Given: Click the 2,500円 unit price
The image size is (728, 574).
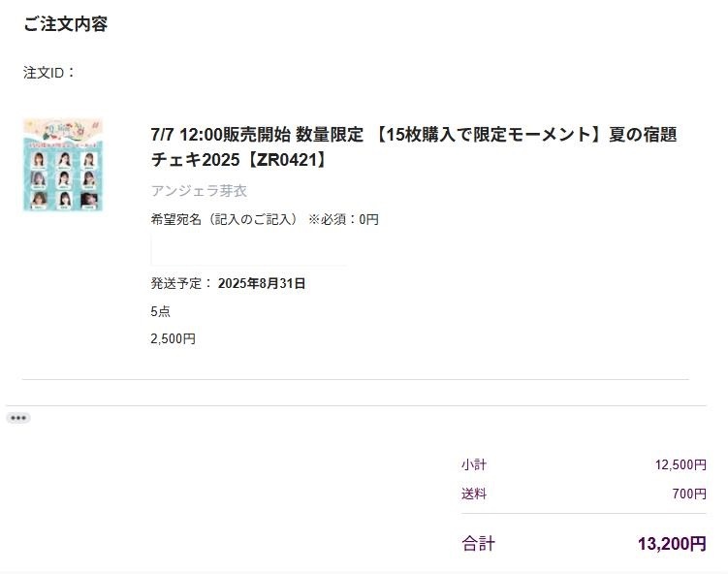Looking at the screenshot, I should click(x=173, y=338).
